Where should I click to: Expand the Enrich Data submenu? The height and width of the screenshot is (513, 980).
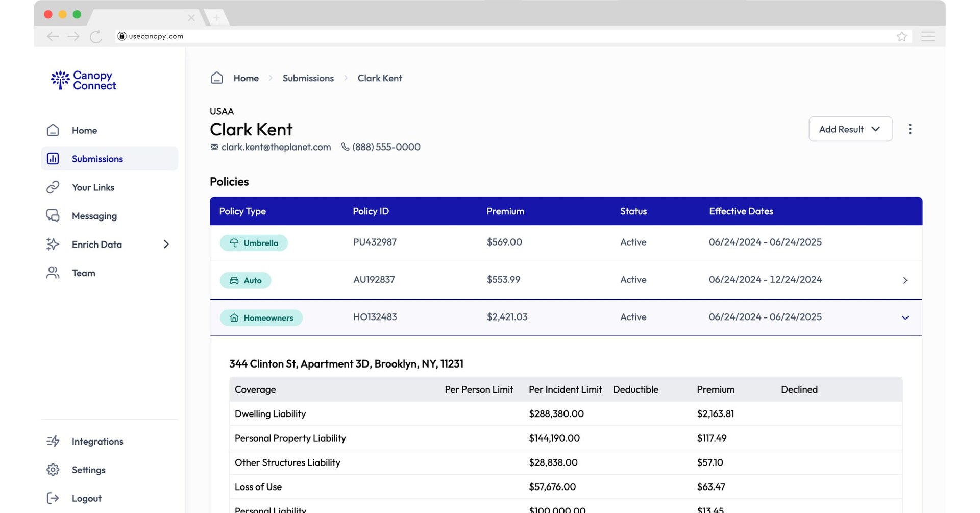pos(166,245)
